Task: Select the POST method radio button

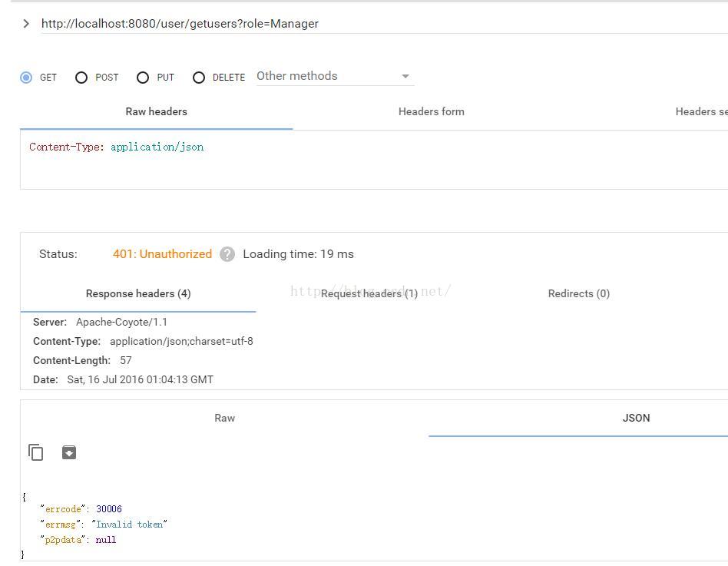Action: click(x=81, y=78)
